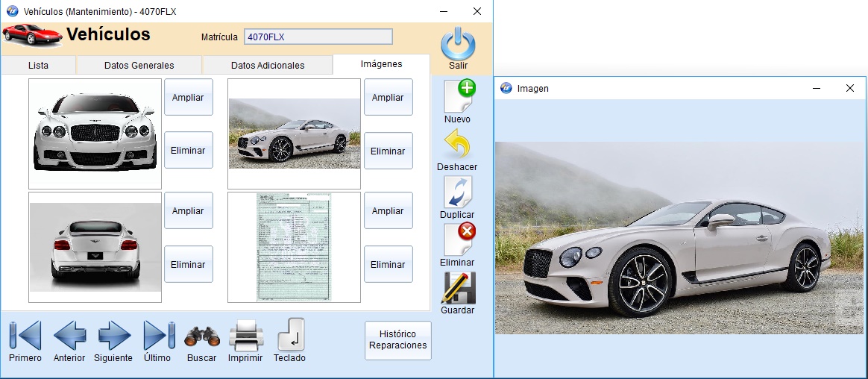The width and height of the screenshot is (868, 379).
Task: Switch to the Lista tab
Action: (38, 66)
